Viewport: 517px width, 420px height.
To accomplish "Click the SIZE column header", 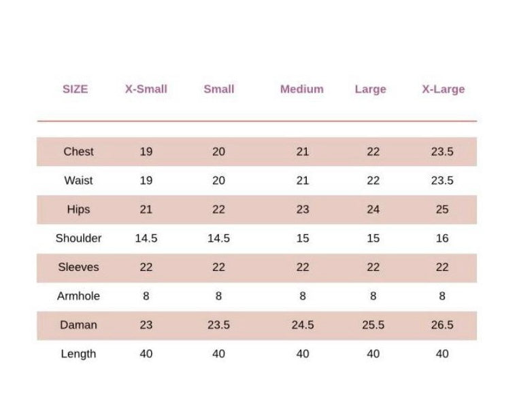I will point(75,89).
